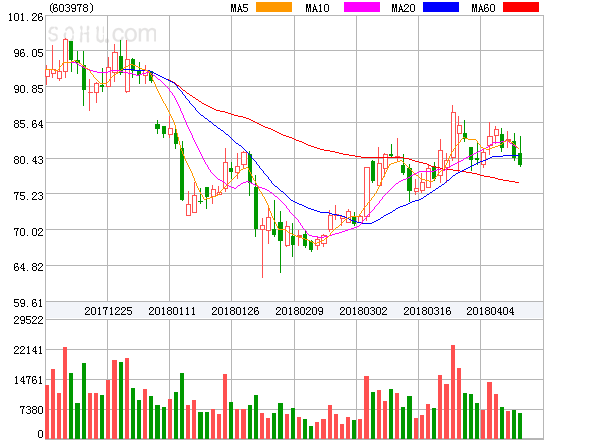Click the 20180126 date label
The width and height of the screenshot is (600, 440).
pos(235,311)
